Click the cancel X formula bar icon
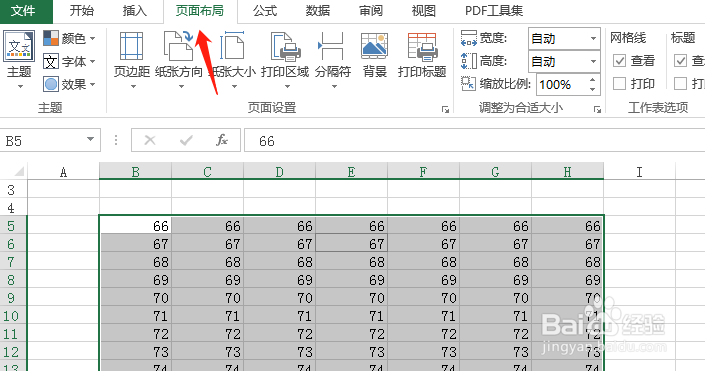Image resolution: width=705 pixels, height=371 pixels. click(150, 141)
